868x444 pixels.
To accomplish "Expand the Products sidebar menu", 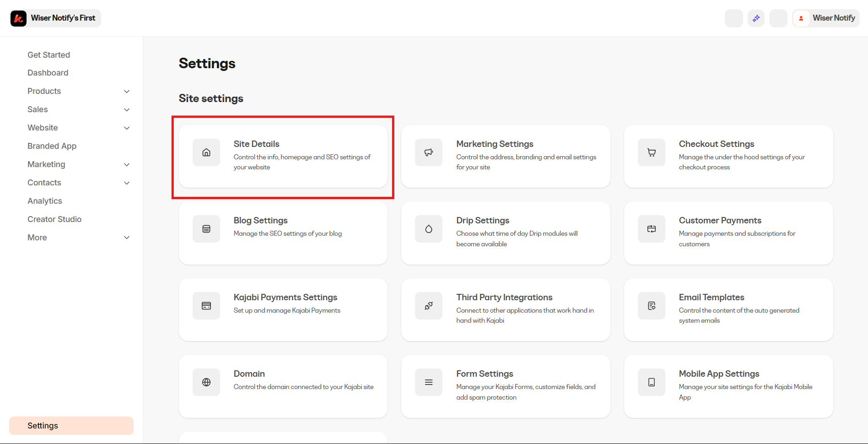I will (x=127, y=92).
